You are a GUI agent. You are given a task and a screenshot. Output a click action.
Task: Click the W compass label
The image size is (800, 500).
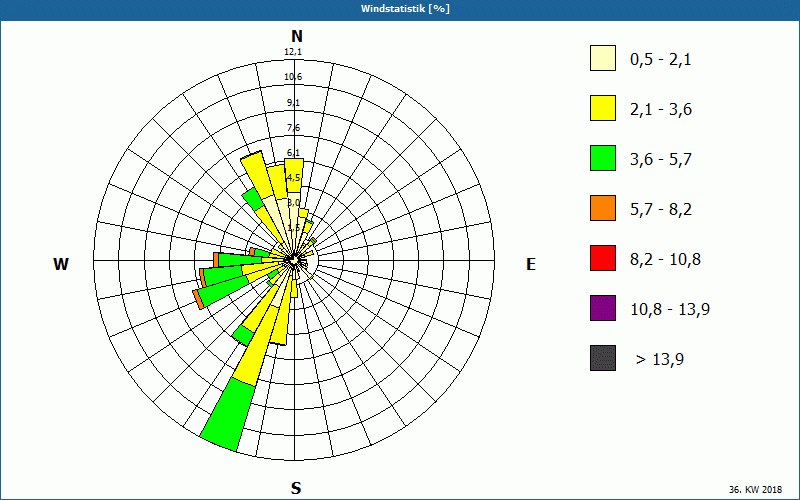pos(61,264)
